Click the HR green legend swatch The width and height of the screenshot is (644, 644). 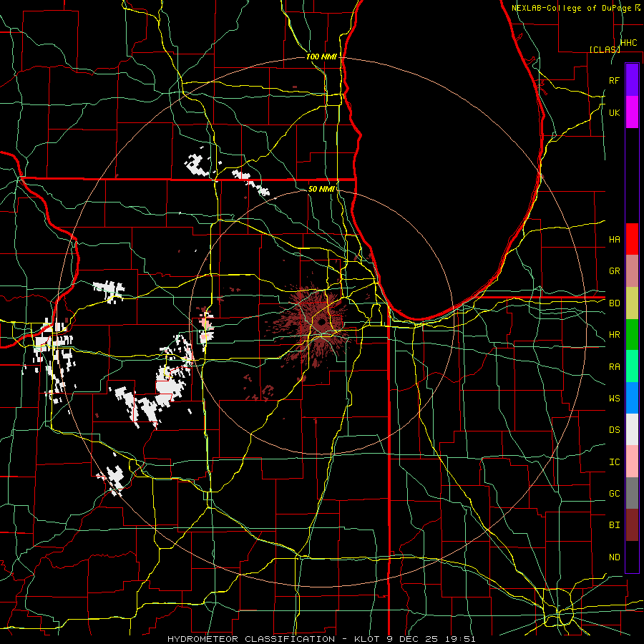[632, 334]
